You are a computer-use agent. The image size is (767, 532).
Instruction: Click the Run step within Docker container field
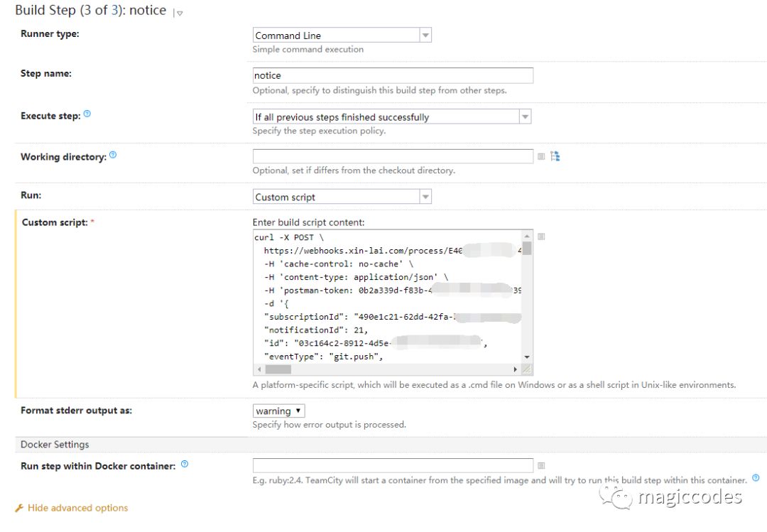pos(393,465)
